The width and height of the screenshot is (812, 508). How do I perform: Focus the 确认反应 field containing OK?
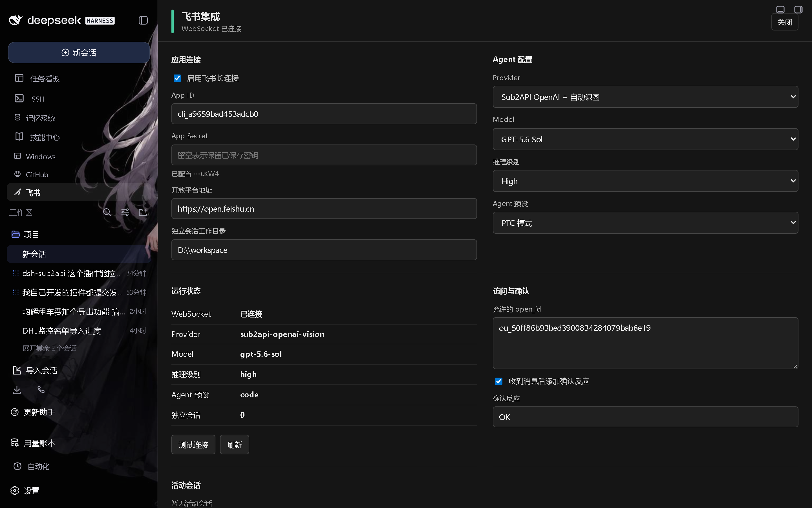click(x=645, y=417)
